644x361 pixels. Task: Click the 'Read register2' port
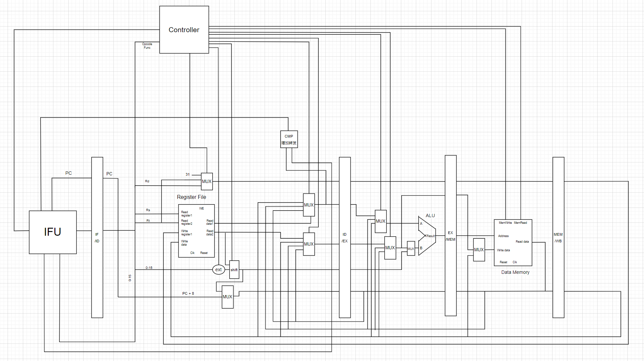(187, 222)
